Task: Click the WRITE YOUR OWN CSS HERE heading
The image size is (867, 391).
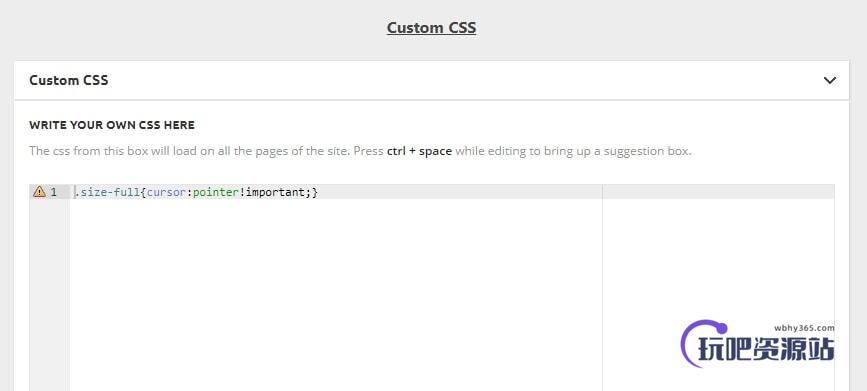Action: pyautogui.click(x=112, y=125)
